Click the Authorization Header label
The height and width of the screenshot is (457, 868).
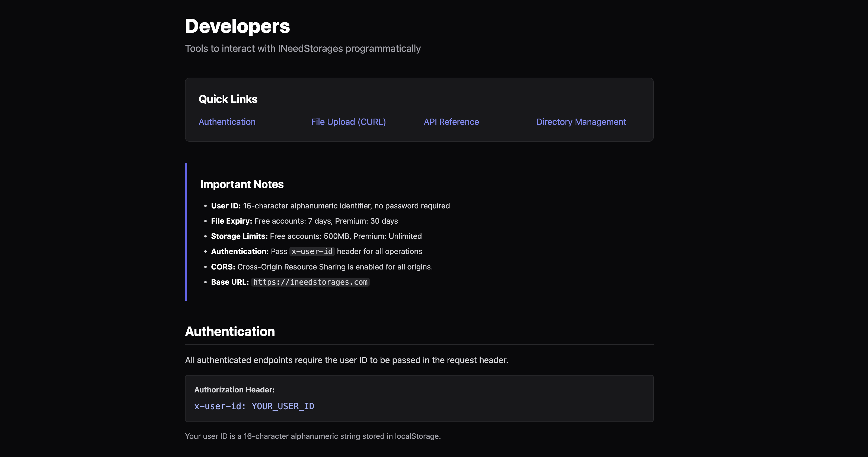(235, 390)
